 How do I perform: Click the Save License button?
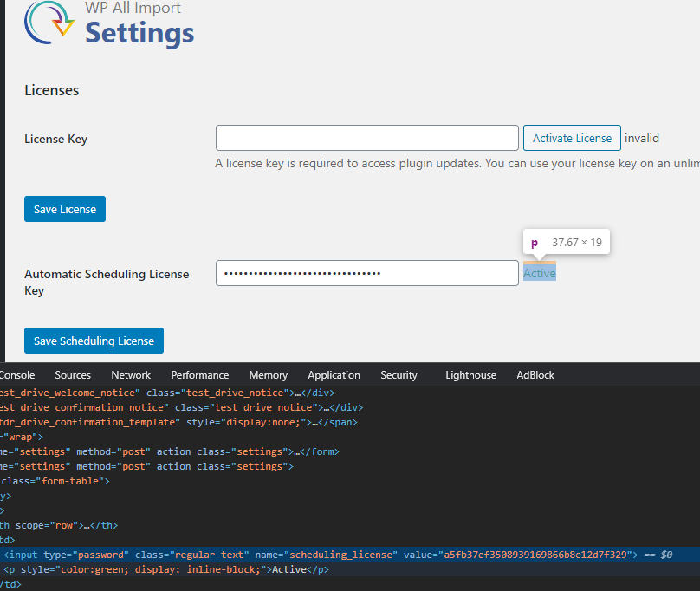(65, 209)
